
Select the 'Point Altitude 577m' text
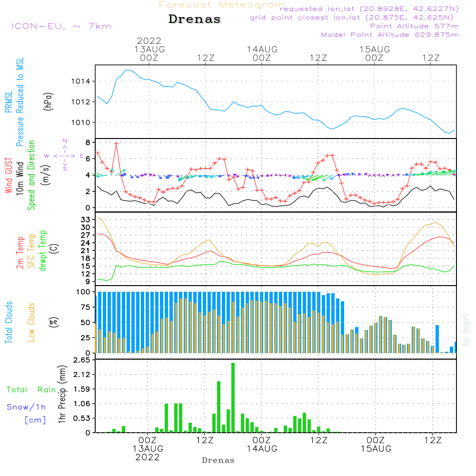click(x=415, y=26)
